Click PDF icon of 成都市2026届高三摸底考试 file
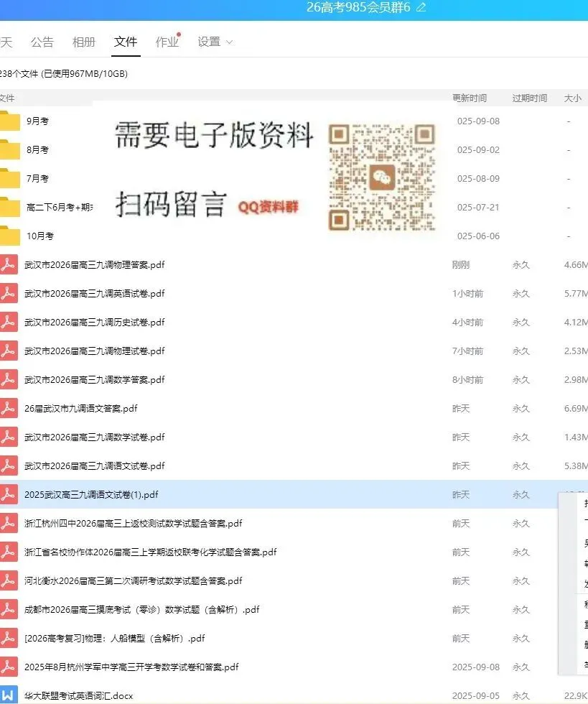 pos(9,609)
